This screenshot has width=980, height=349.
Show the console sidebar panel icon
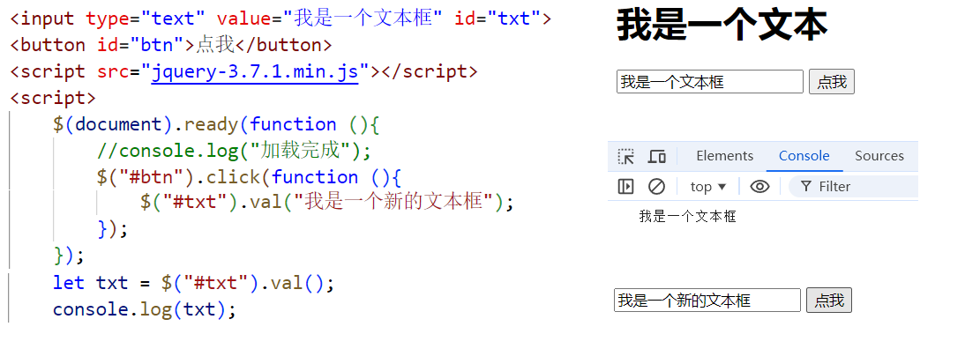coord(625,186)
